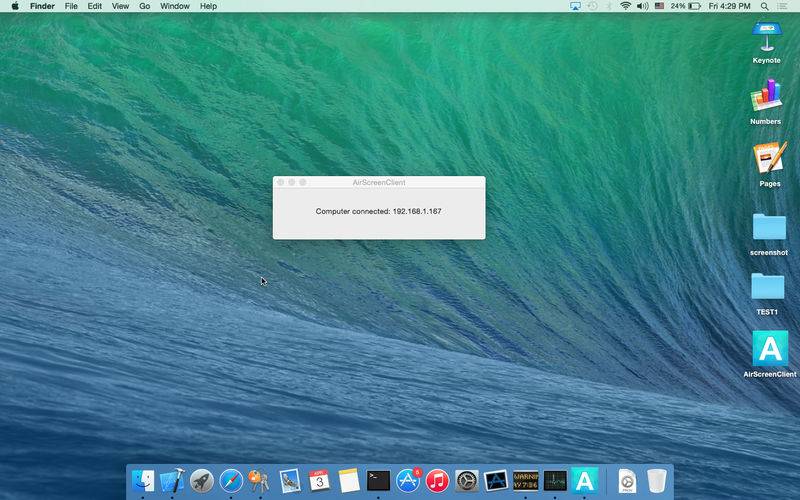800x500 pixels.
Task: Click the AirScreenClient icon in the Dock
Action: tap(584, 481)
